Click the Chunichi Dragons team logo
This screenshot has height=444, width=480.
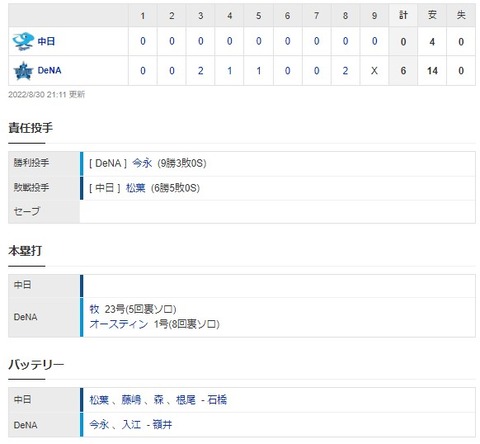coord(23,41)
